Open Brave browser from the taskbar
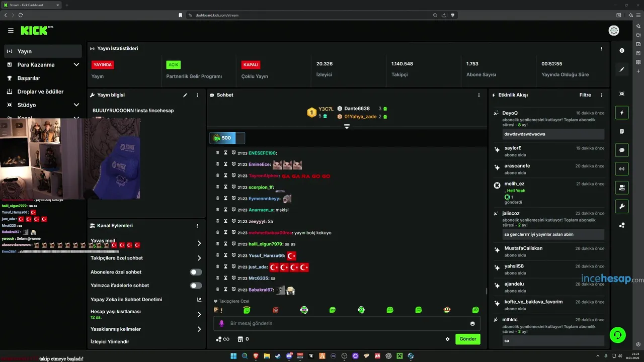 point(256,356)
